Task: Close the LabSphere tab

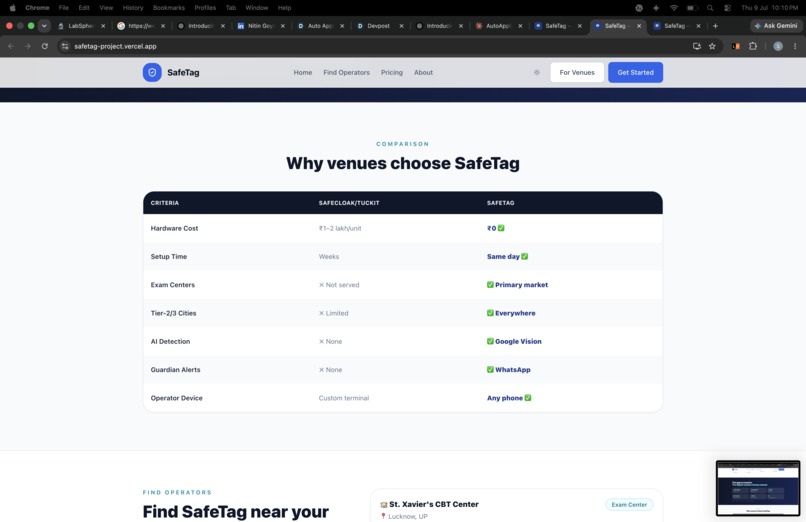Action: pyautogui.click(x=103, y=26)
